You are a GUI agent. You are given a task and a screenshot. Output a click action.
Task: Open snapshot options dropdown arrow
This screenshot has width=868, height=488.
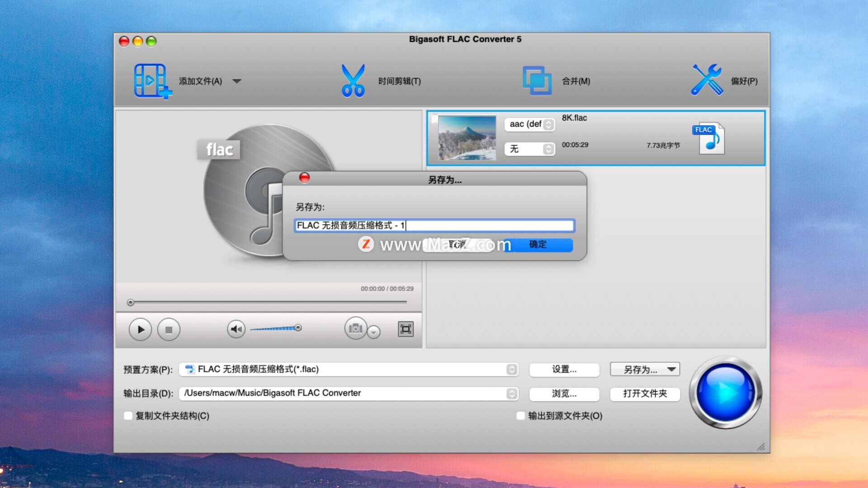(x=373, y=332)
